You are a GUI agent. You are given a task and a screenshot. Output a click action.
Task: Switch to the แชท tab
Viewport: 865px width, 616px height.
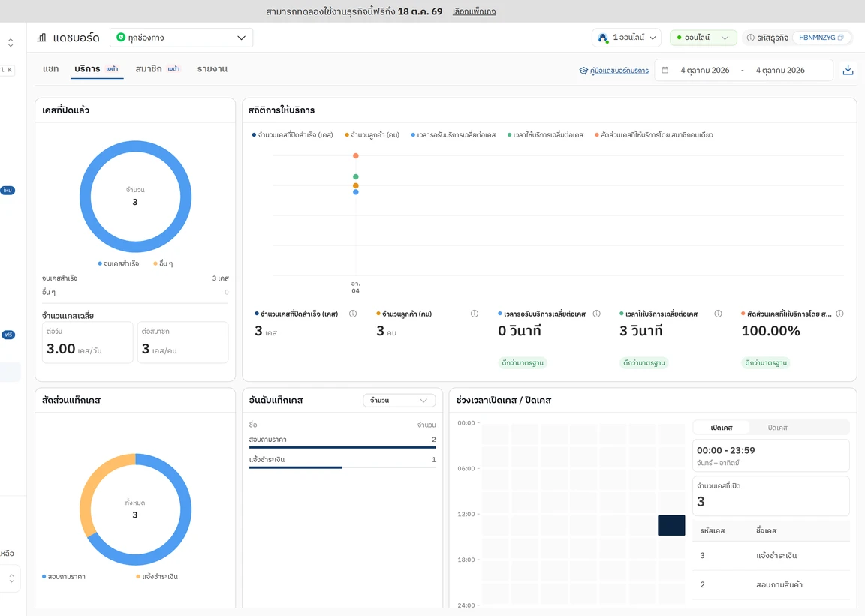pos(51,69)
